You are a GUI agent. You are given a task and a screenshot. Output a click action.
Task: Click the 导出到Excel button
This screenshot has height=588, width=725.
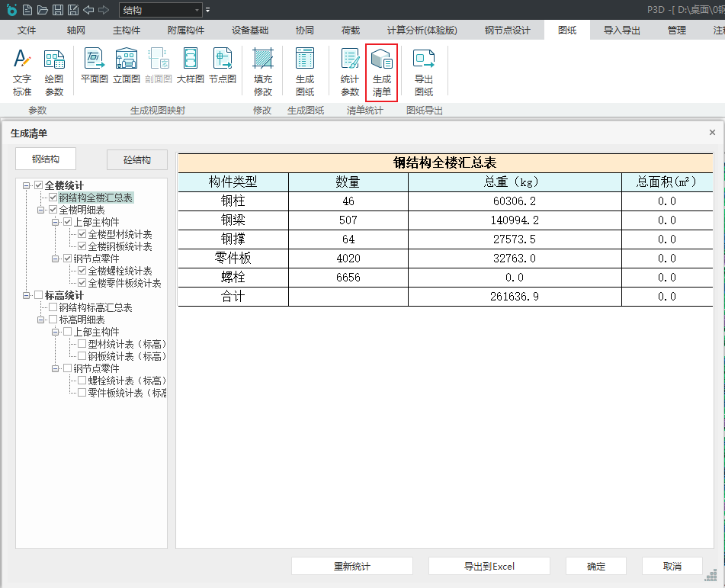coord(489,567)
